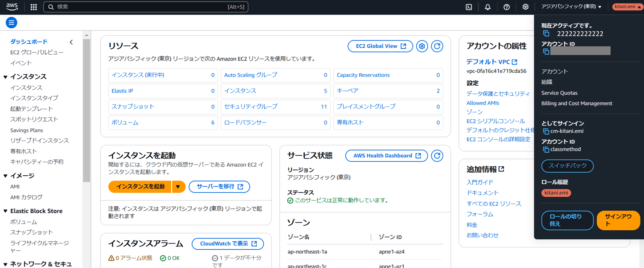
Task: Click the 検索 search field
Action: pos(146,7)
